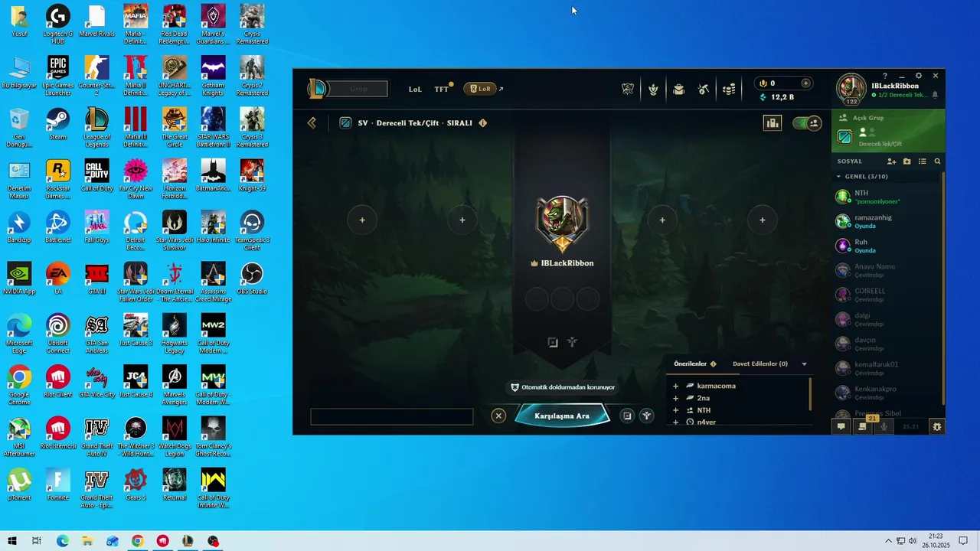Screen dimensions: 980x551
Task: Open the volume icon in tray
Action: pyautogui.click(x=913, y=541)
